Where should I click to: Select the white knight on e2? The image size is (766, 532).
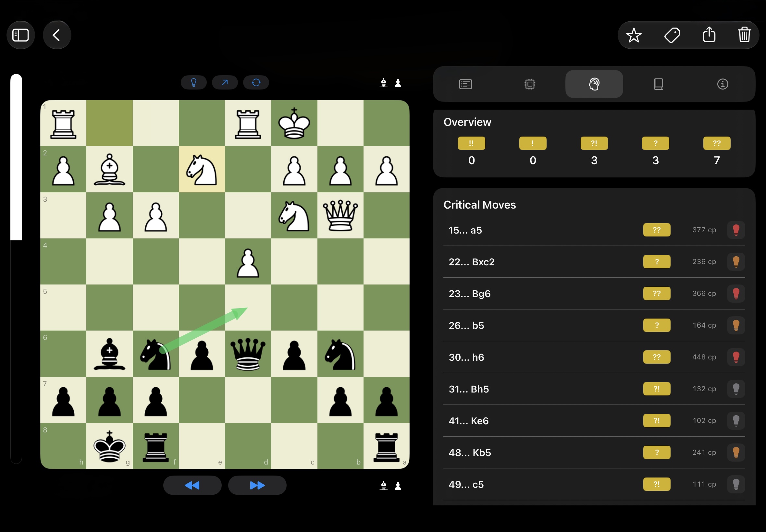202,169
